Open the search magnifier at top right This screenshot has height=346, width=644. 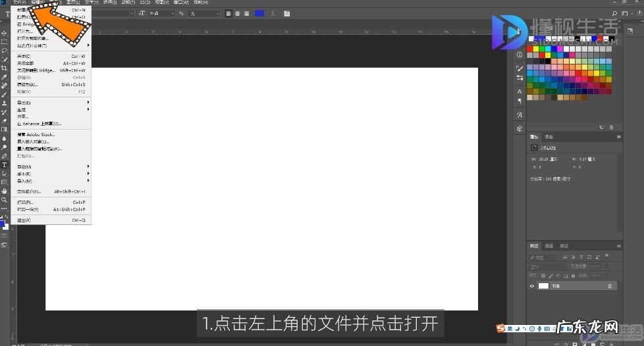[614, 14]
